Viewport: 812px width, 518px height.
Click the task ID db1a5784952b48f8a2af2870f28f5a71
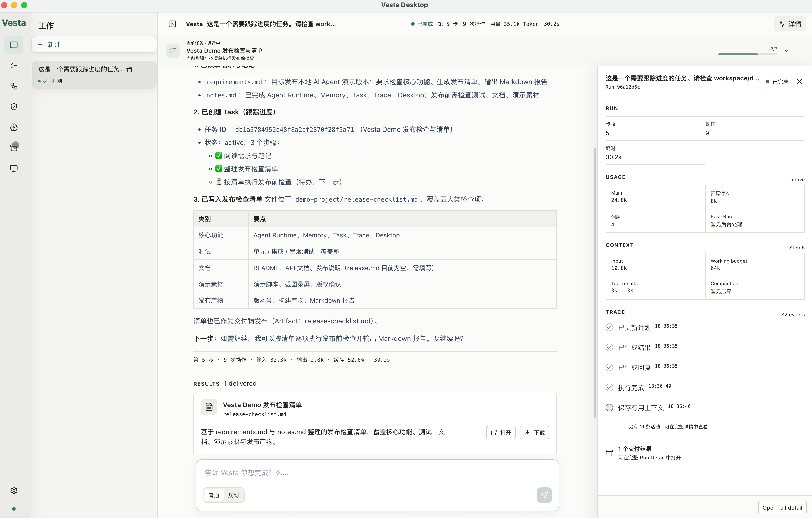click(x=294, y=129)
